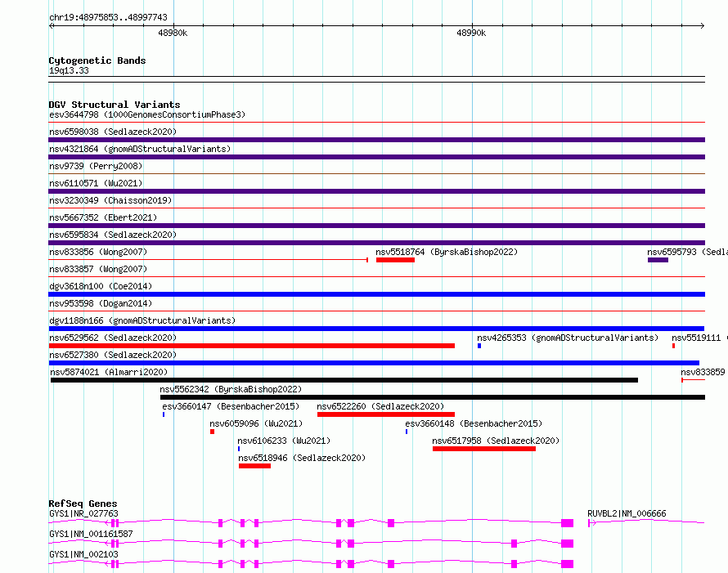Viewport: 728px width, 573px height.
Task: Select the GYS1|NM_001161587 transcript label
Action: (91, 534)
